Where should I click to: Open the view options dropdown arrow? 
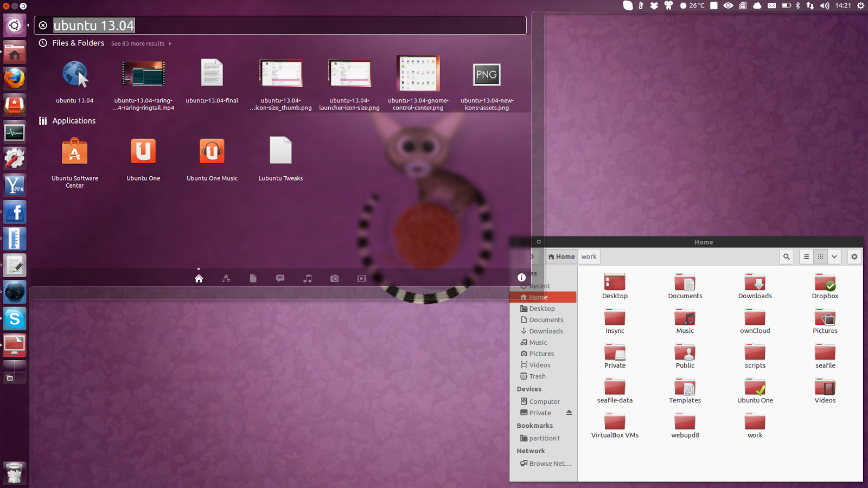tap(834, 257)
